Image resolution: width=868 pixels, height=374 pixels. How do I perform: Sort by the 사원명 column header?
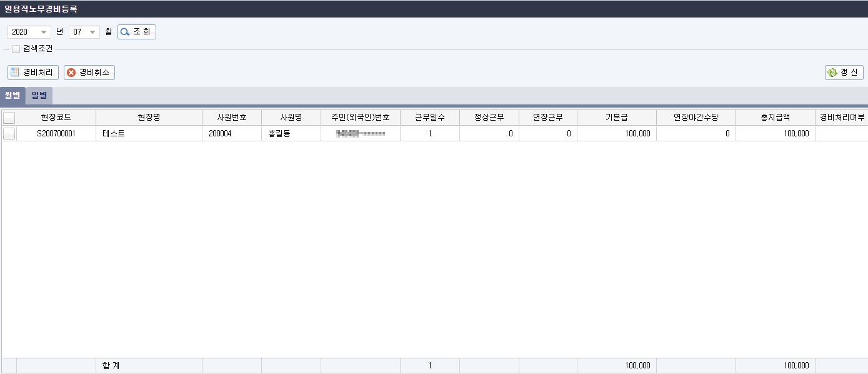pyautogui.click(x=291, y=118)
